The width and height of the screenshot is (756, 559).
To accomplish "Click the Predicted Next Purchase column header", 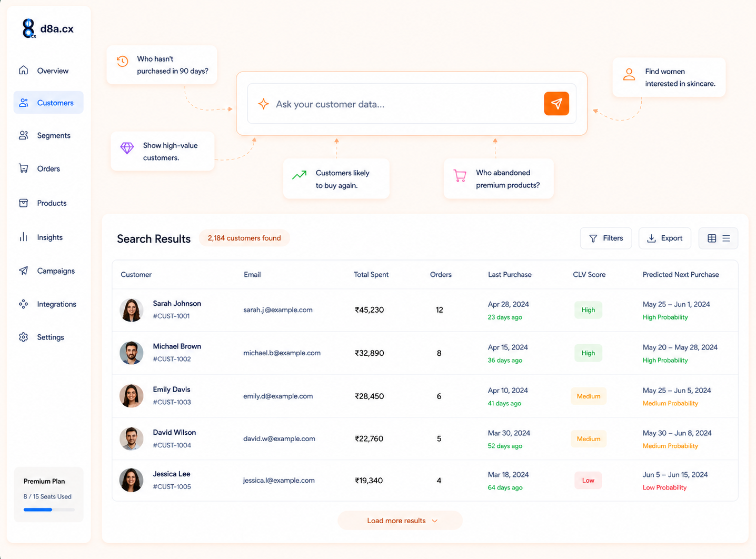I will click(x=681, y=275).
